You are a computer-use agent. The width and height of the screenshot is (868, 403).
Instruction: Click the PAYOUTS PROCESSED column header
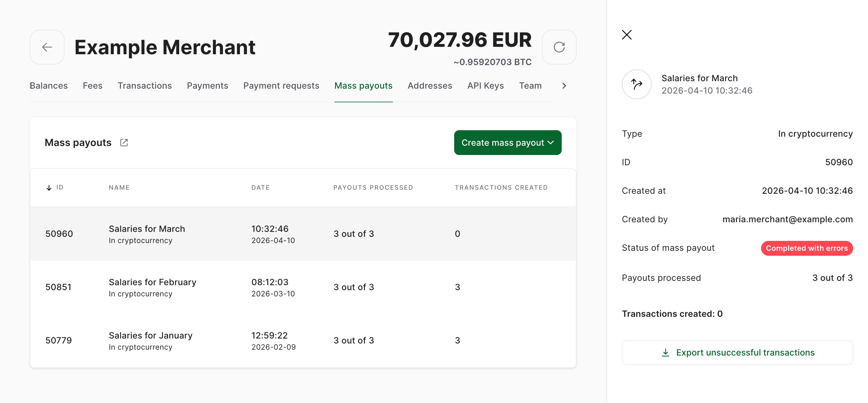[373, 188]
